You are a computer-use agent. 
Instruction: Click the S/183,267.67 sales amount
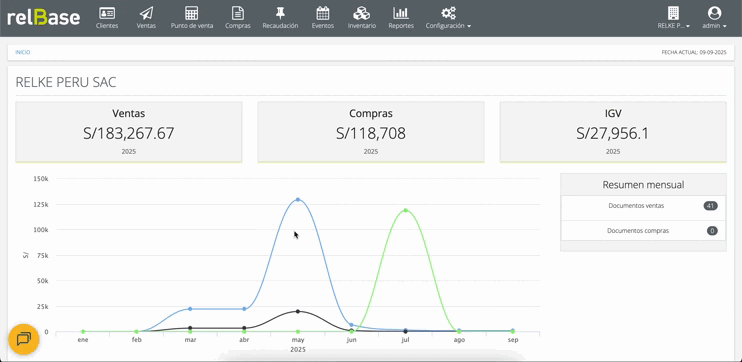click(x=129, y=133)
